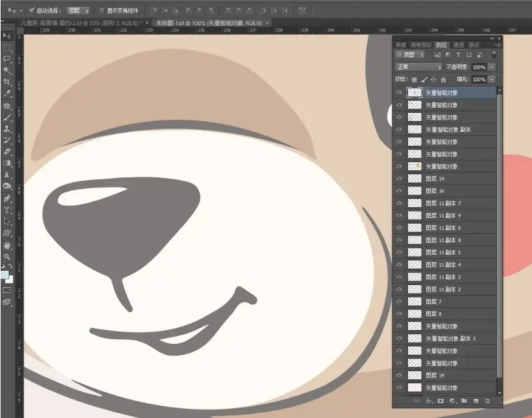Screen dimensions: 532x418
Task: Choose the Zoom tool in toolbar
Action: click(x=7, y=257)
